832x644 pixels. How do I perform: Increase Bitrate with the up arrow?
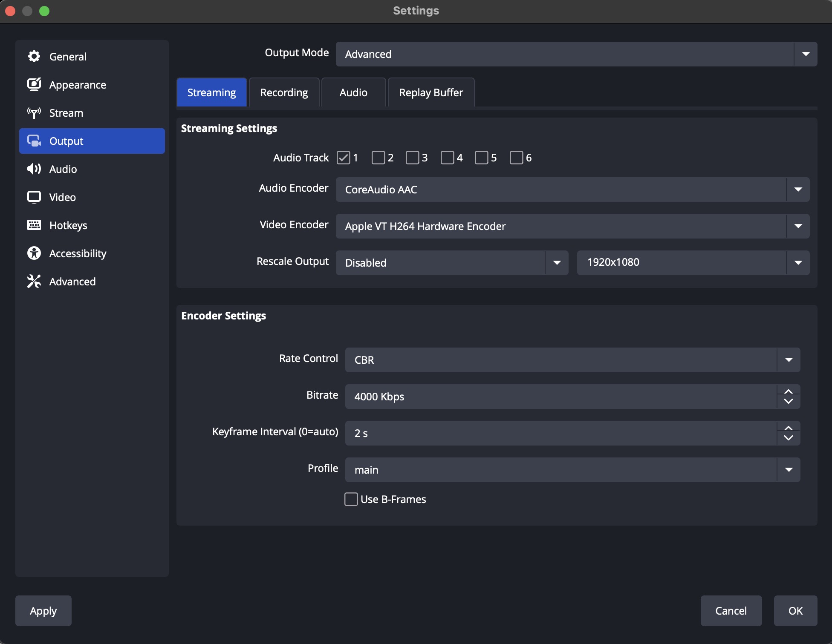[x=788, y=391]
